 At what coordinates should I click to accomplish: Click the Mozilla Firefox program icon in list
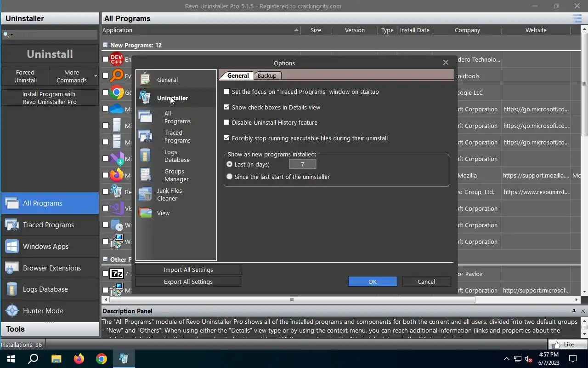(117, 175)
